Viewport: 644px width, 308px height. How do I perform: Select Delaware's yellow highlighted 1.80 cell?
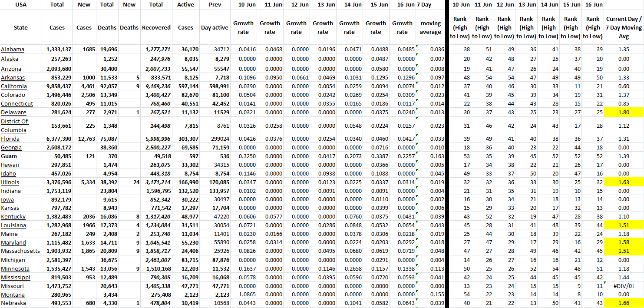click(x=623, y=113)
